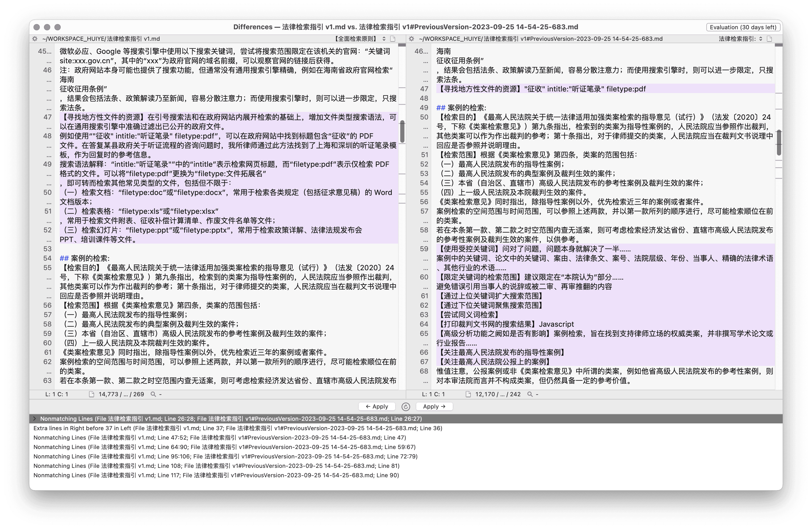Click the right pane vertical scrollbar thumb

pos(779,142)
